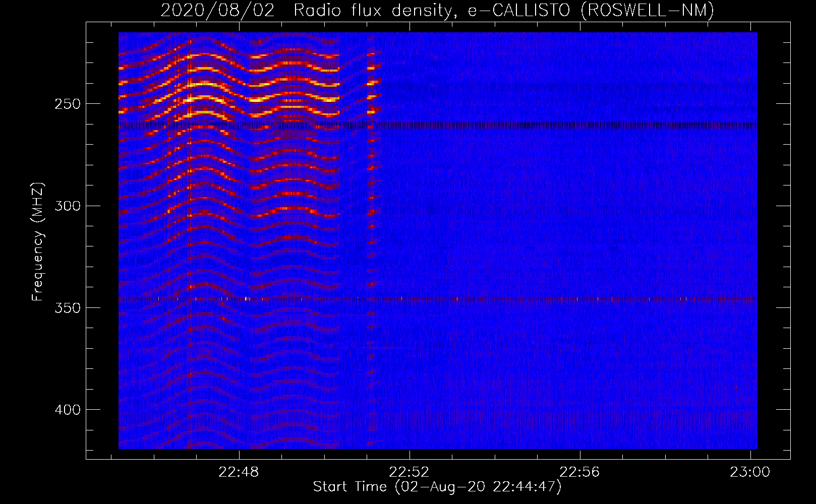The image size is (816, 504).
Task: Click the plot title mentioning e-CALLISTO ROSWELL-NM
Action: pos(437,10)
